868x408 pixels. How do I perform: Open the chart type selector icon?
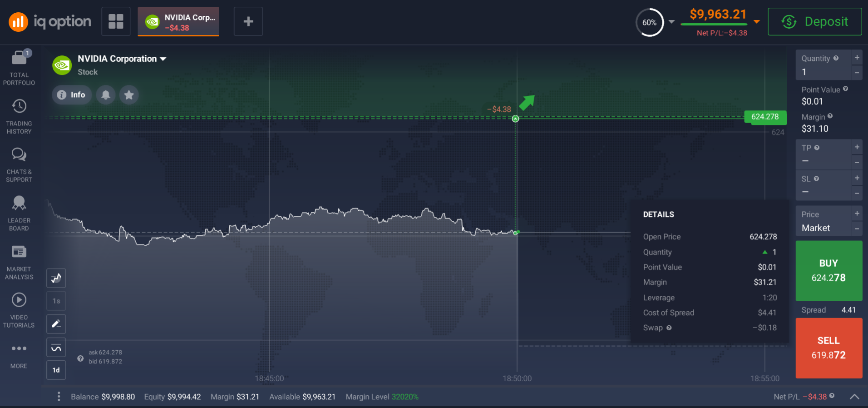coord(56,278)
